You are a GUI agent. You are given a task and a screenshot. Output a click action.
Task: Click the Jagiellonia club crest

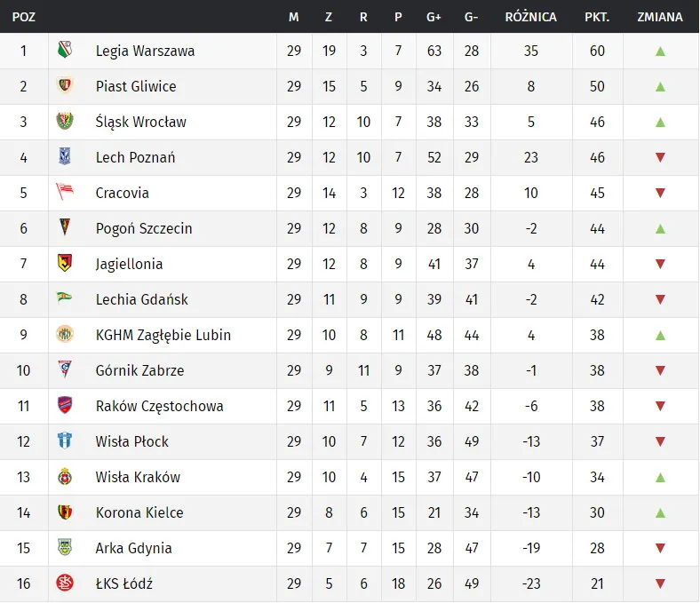(x=64, y=264)
